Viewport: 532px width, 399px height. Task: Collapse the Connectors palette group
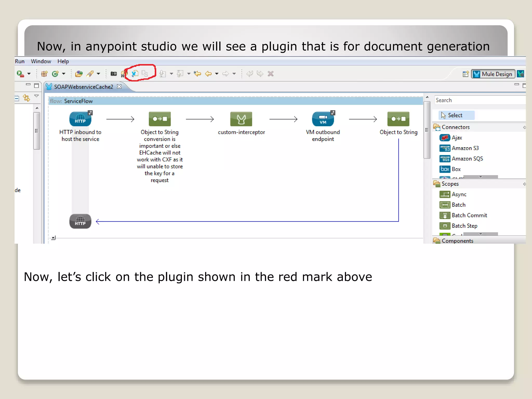(480, 127)
